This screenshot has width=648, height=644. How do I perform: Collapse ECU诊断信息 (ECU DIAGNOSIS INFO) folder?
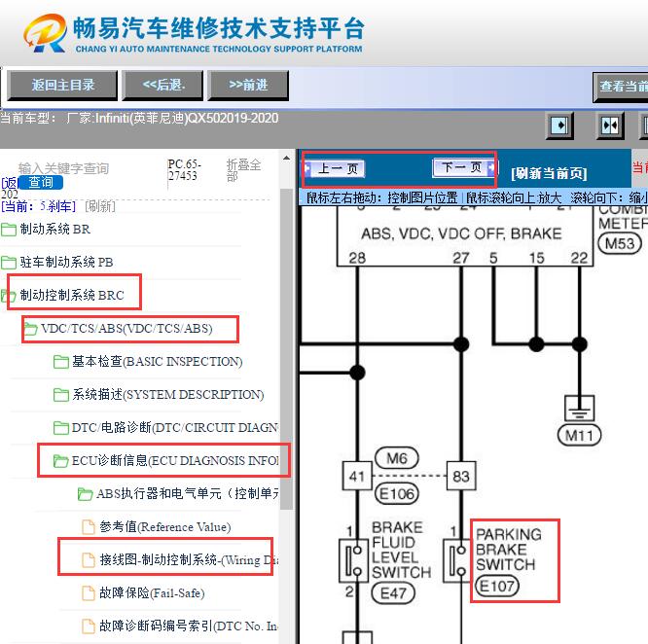click(175, 460)
